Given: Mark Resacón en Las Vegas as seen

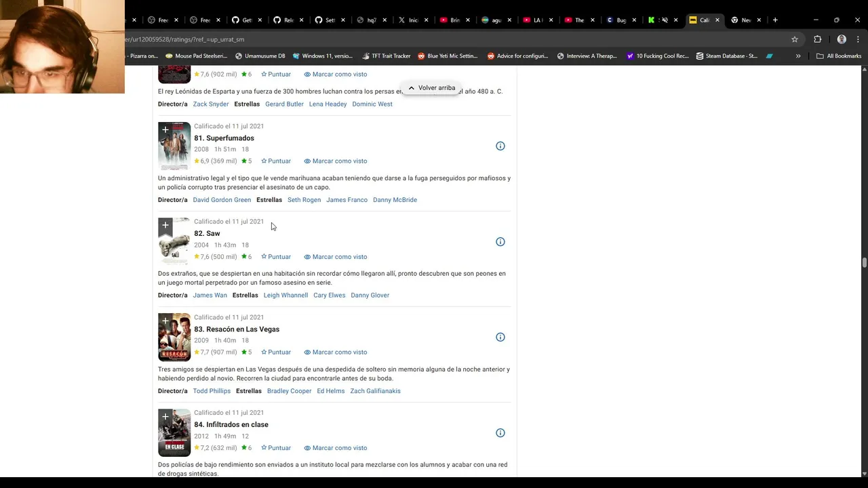Looking at the screenshot, I should 336,352.
